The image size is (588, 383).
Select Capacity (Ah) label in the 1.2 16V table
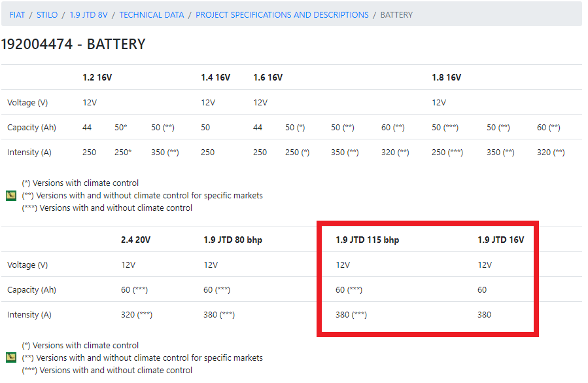point(31,128)
